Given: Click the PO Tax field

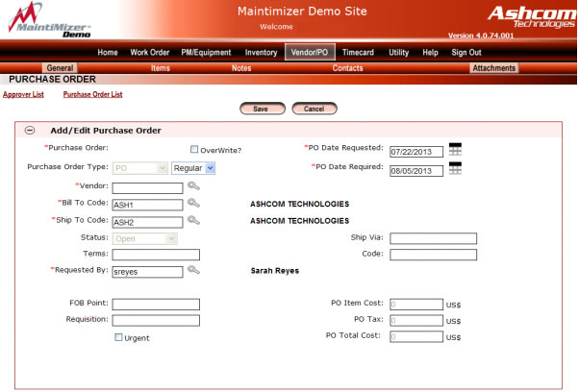Looking at the screenshot, I should click(x=416, y=321).
